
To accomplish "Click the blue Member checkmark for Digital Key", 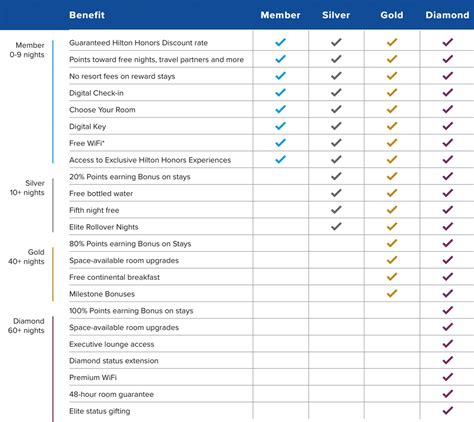I will [280, 126].
